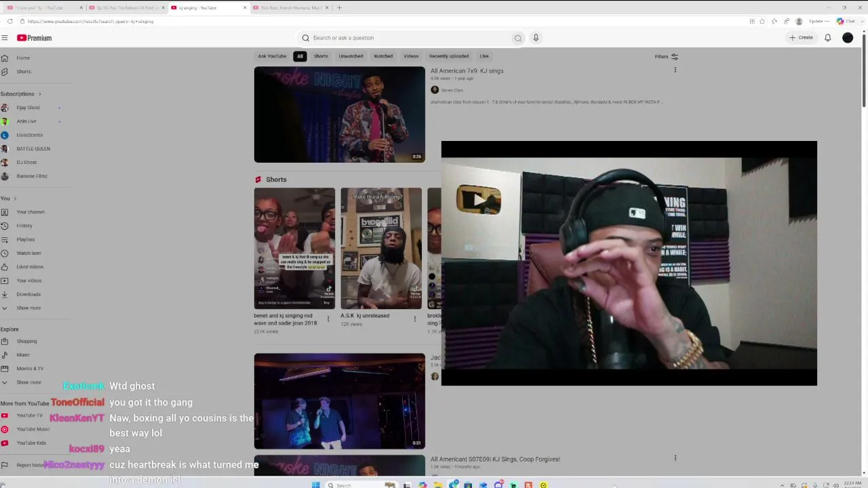Open Liked videos list
Screen dimensions: 868x488
30,267
